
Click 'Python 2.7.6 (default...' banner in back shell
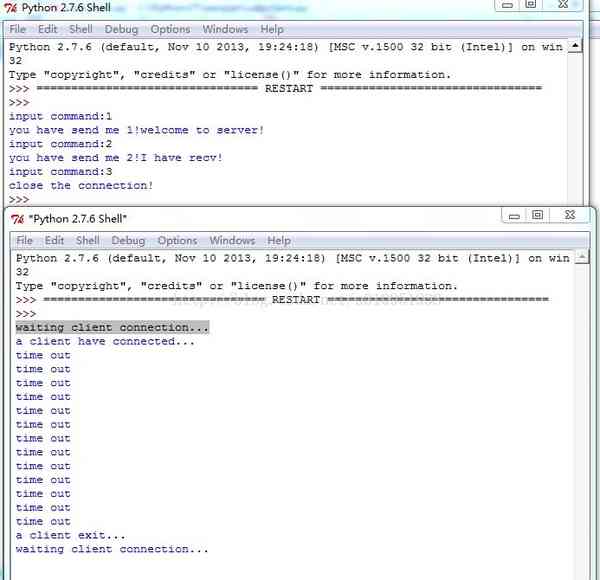point(286,47)
